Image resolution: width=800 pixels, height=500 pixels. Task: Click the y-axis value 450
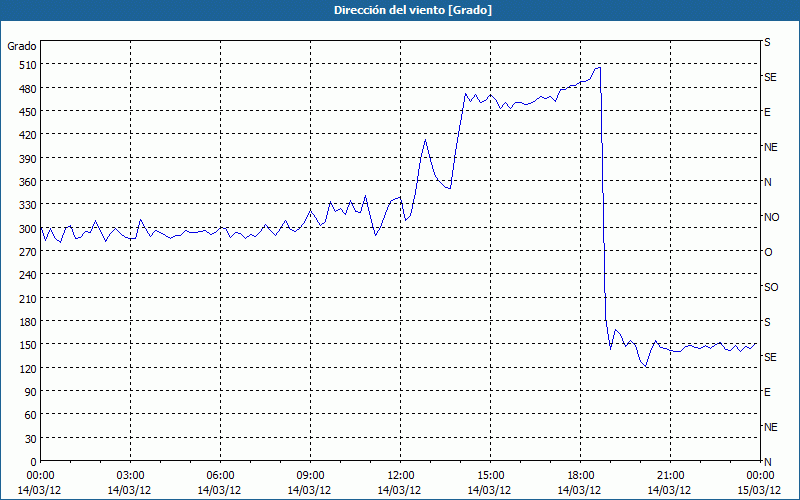28,112
